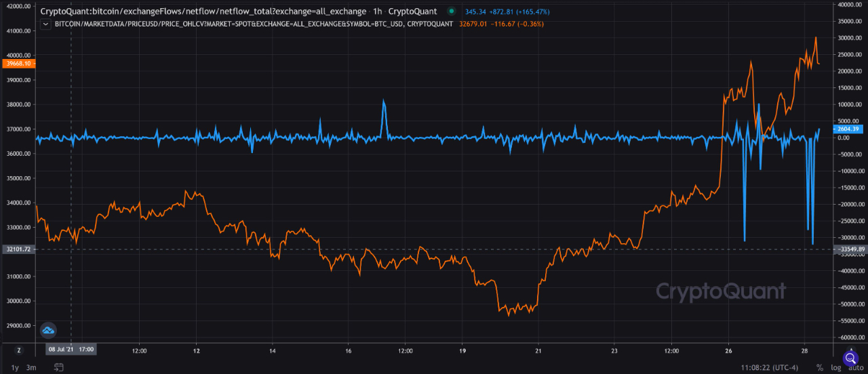This screenshot has width=868, height=374.
Task: Click the 21 date label on time axis
Action: [538, 350]
